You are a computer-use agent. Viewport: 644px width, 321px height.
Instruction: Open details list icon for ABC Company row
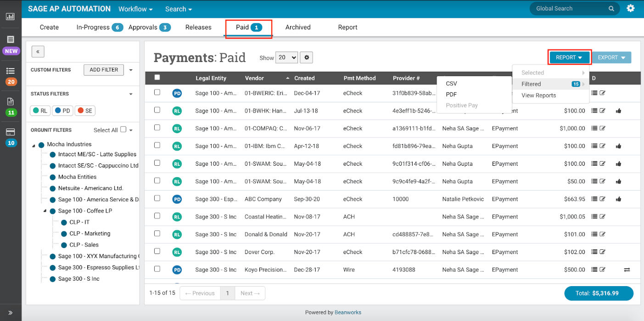594,199
